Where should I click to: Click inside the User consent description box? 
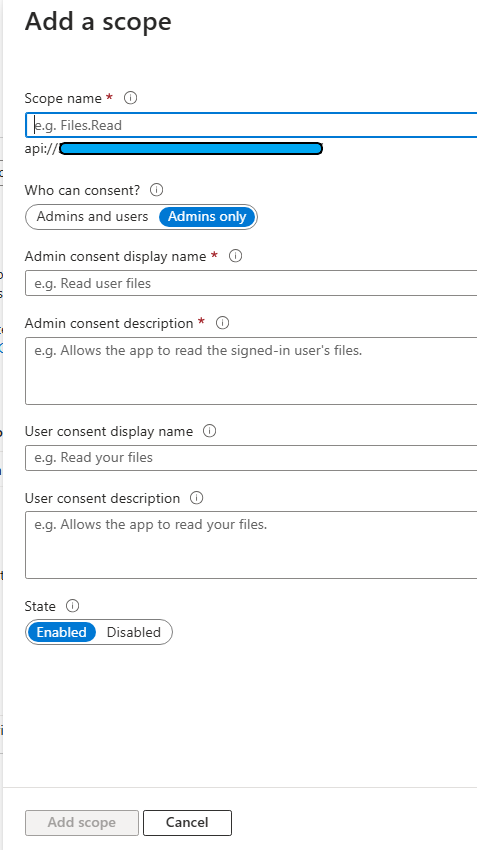pyautogui.click(x=251, y=545)
